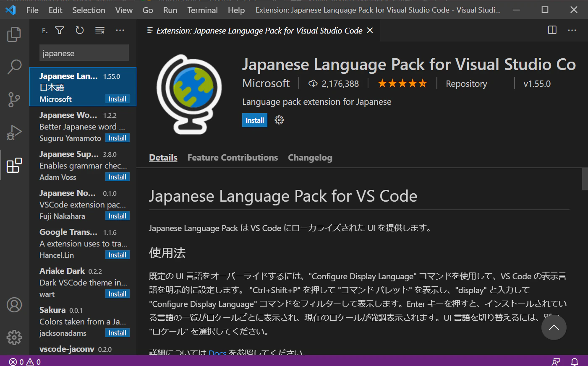The image size is (588, 366).
Task: Open the Source Control view
Action: pos(14,100)
